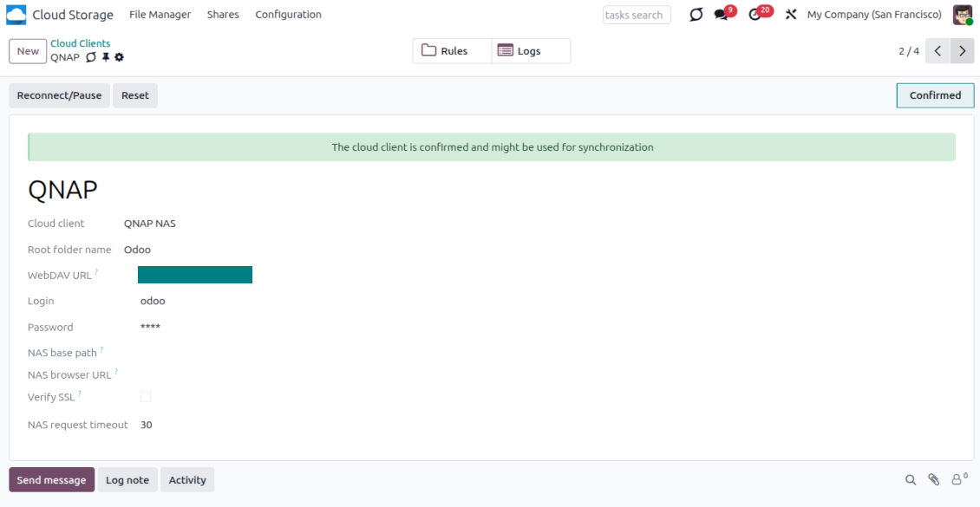Click the NAS base path help question mark
The image size is (980, 507).
click(101, 349)
